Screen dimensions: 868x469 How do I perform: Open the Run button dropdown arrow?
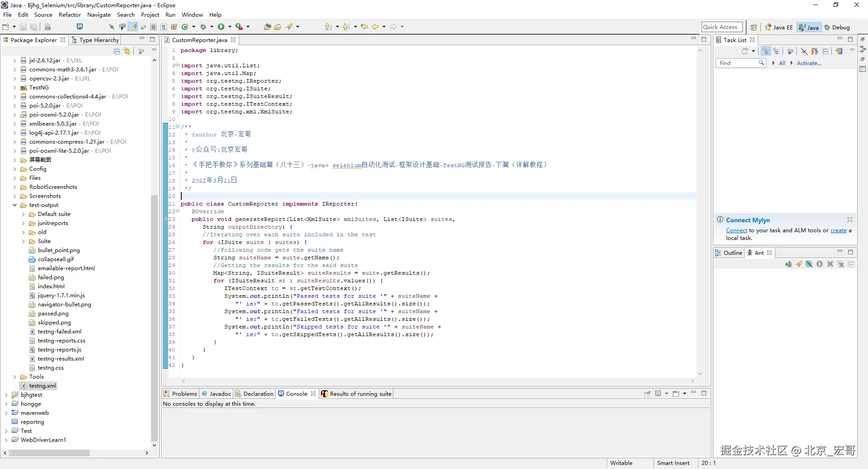pos(230,27)
